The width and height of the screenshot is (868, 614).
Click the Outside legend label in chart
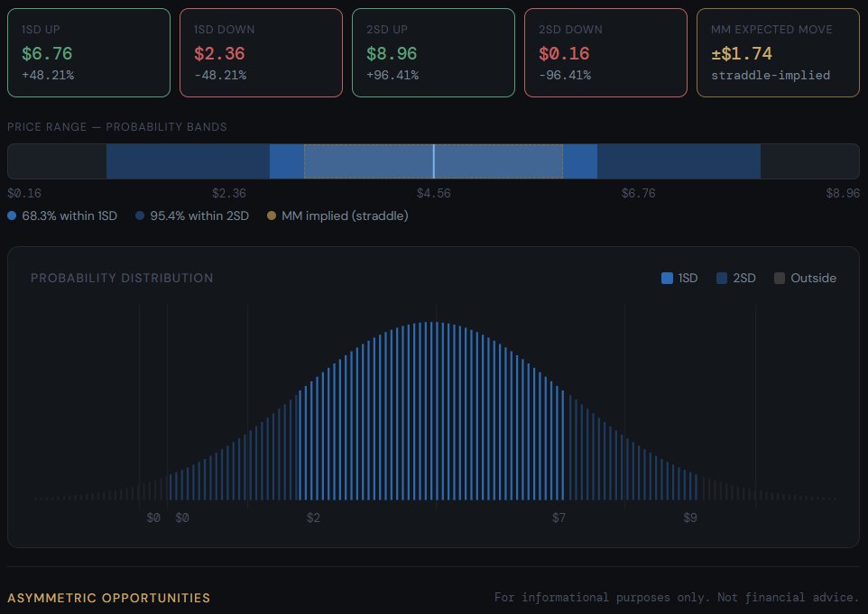[x=813, y=278]
